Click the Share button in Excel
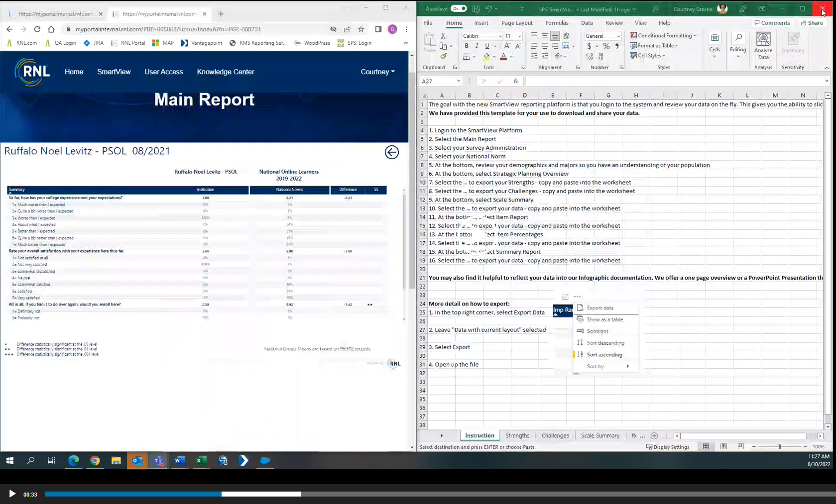This screenshot has width=836, height=504. coord(812,23)
